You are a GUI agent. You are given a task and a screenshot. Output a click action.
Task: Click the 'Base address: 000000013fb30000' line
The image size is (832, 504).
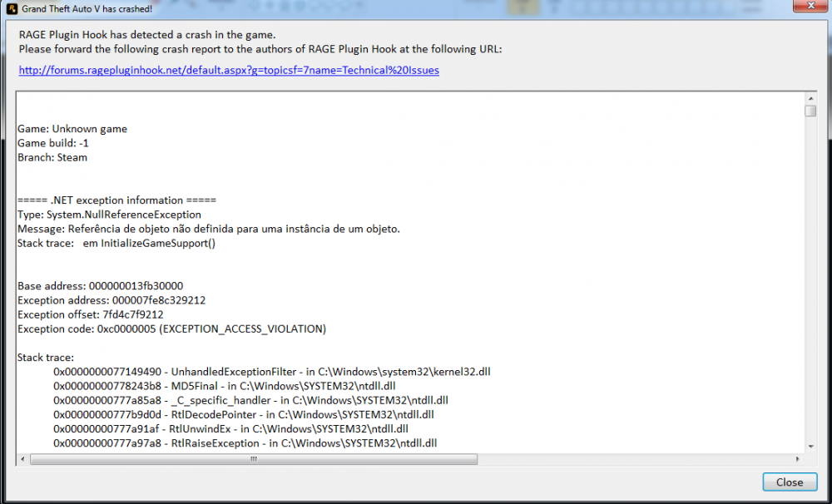coord(101,286)
